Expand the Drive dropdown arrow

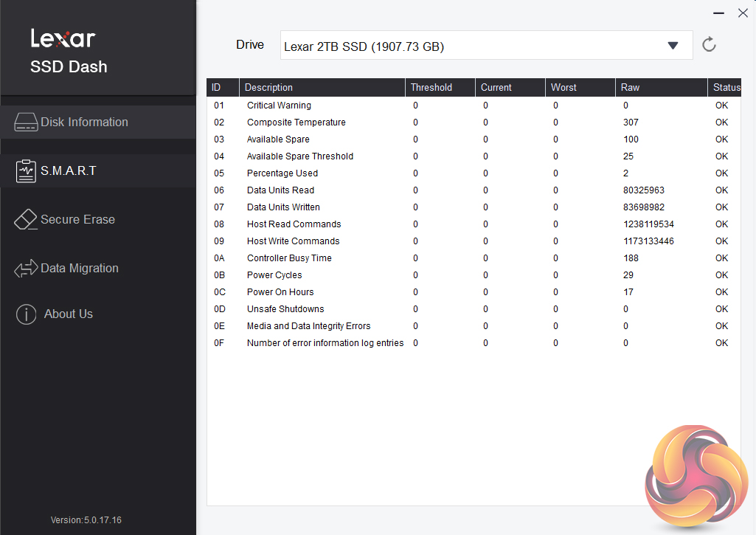pos(673,45)
